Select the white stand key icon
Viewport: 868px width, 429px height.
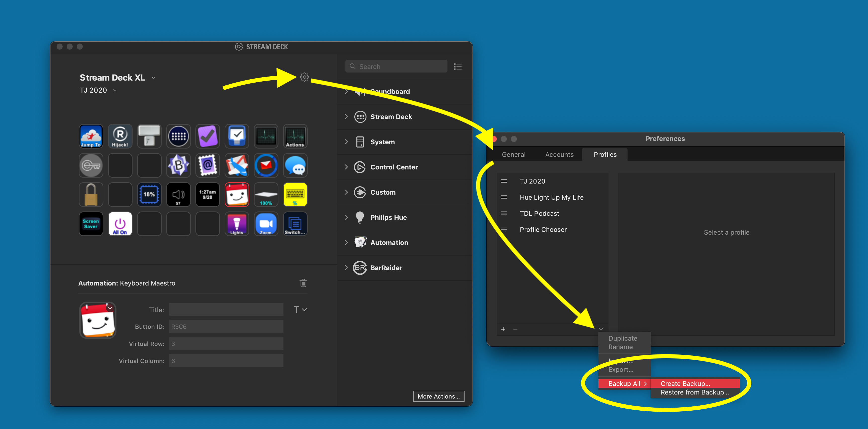pyautogui.click(x=149, y=136)
